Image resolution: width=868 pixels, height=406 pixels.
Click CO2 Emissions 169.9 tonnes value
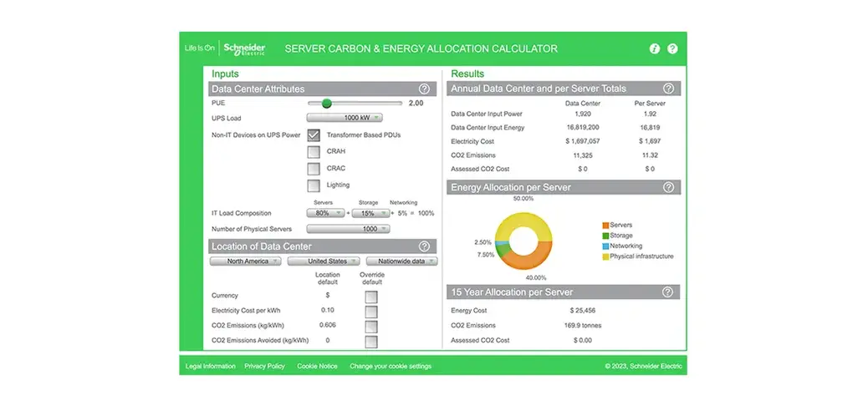(582, 326)
